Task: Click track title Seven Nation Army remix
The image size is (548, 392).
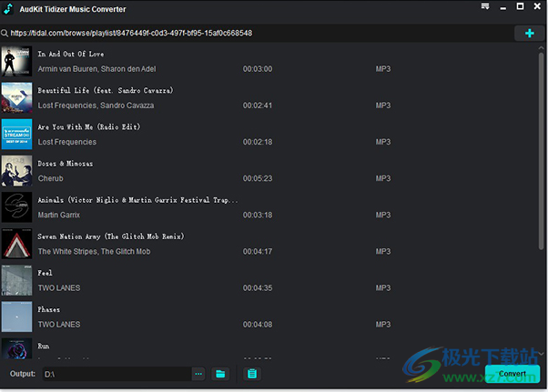Action: tap(111, 236)
